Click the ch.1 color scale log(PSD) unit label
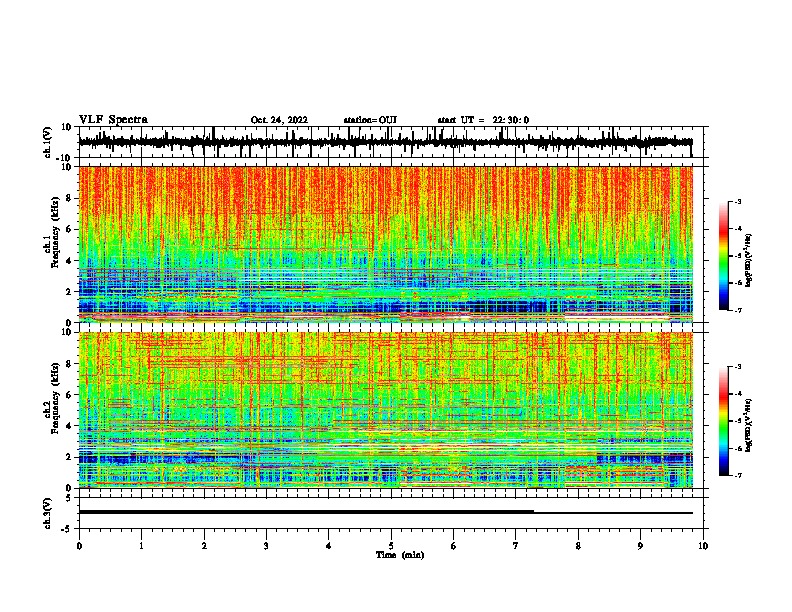This screenshot has height=612, width=792. [749, 261]
